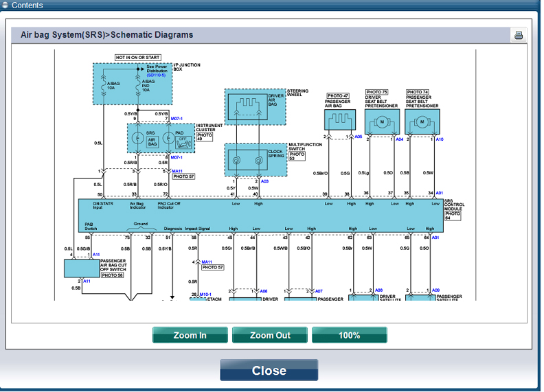The width and height of the screenshot is (544, 392).
Task: Close the schematic diagram window
Action: 269,370
